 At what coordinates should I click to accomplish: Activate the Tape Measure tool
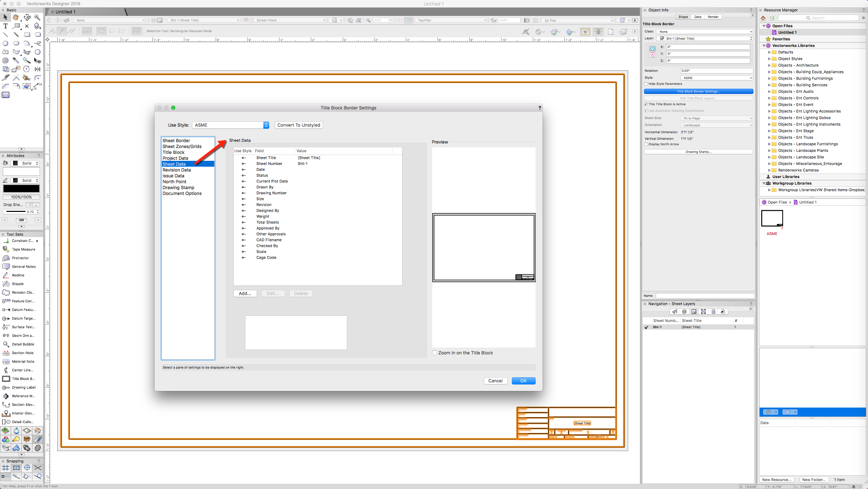[23, 249]
